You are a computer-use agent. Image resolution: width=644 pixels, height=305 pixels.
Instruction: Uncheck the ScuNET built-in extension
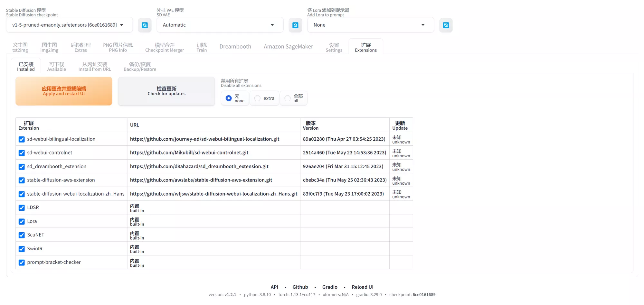click(x=22, y=235)
